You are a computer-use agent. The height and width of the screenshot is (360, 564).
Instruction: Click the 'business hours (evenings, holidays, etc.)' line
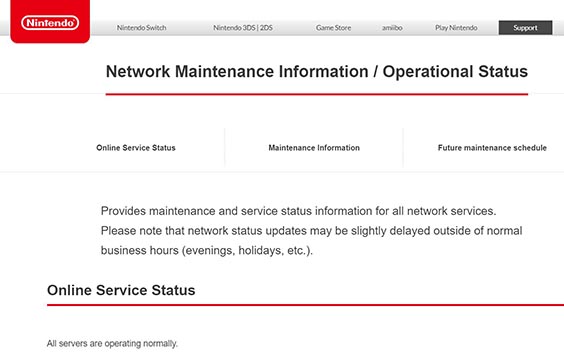click(x=206, y=250)
